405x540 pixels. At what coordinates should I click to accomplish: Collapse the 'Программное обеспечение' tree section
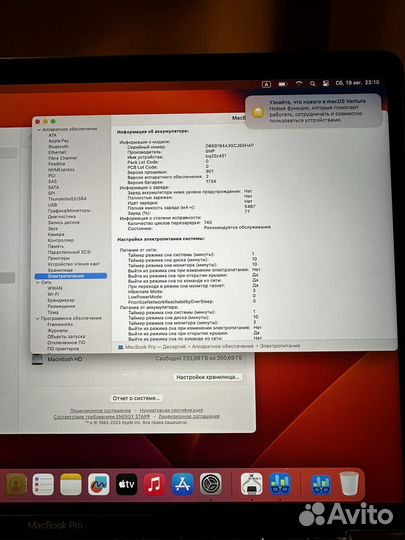point(38,319)
